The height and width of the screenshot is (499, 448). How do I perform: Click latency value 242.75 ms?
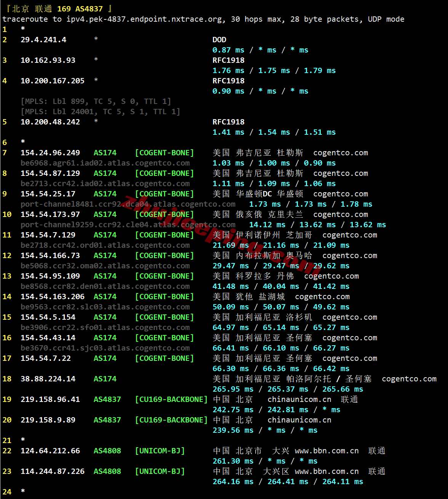(233, 410)
